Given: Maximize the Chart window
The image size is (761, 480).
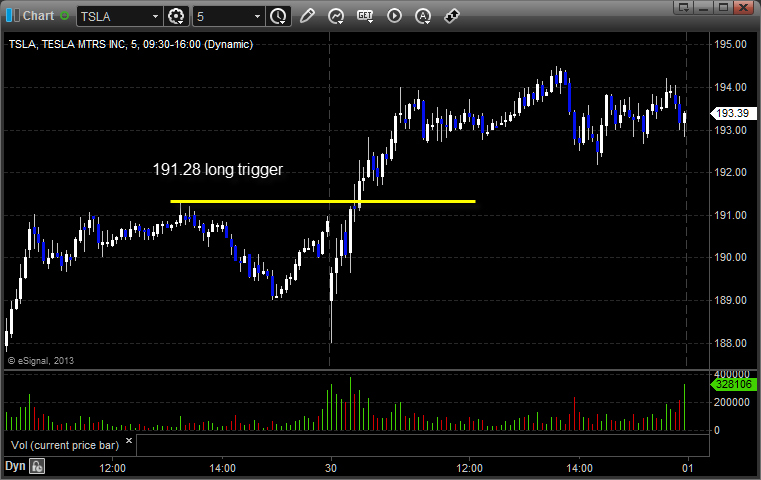Looking at the screenshot, I should click(x=724, y=7).
